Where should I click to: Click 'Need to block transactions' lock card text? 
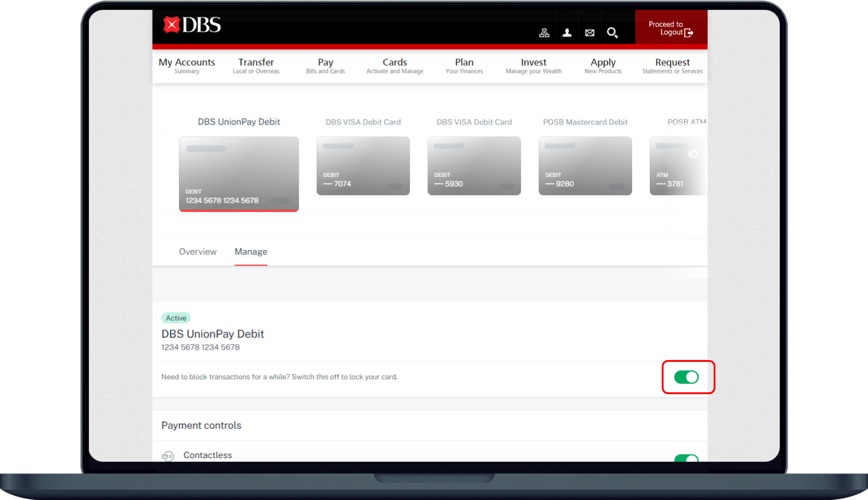(x=279, y=377)
